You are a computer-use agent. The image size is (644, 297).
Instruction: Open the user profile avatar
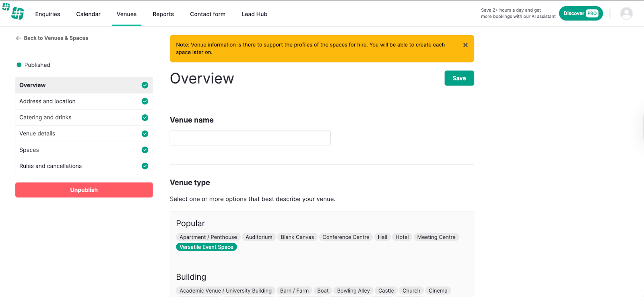click(626, 14)
